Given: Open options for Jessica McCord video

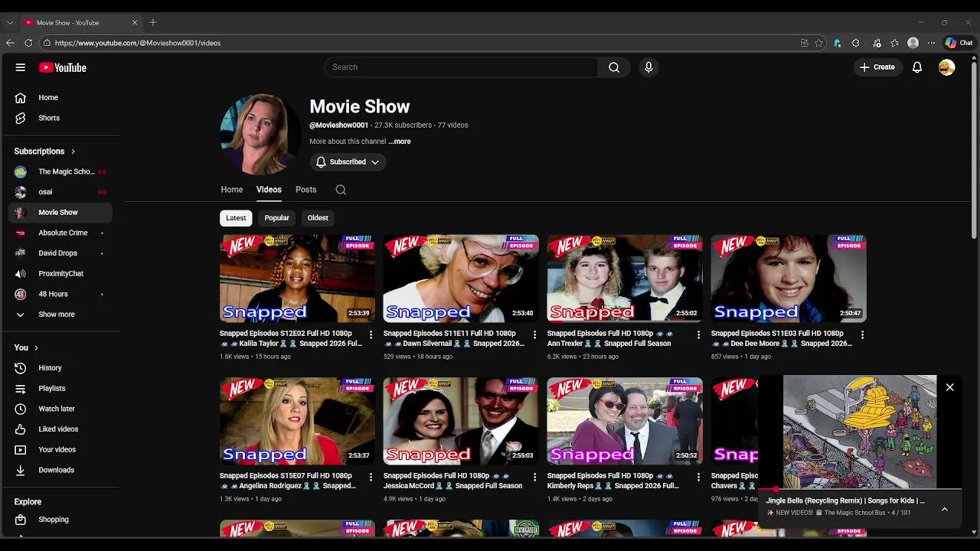Looking at the screenshot, I should tap(534, 477).
